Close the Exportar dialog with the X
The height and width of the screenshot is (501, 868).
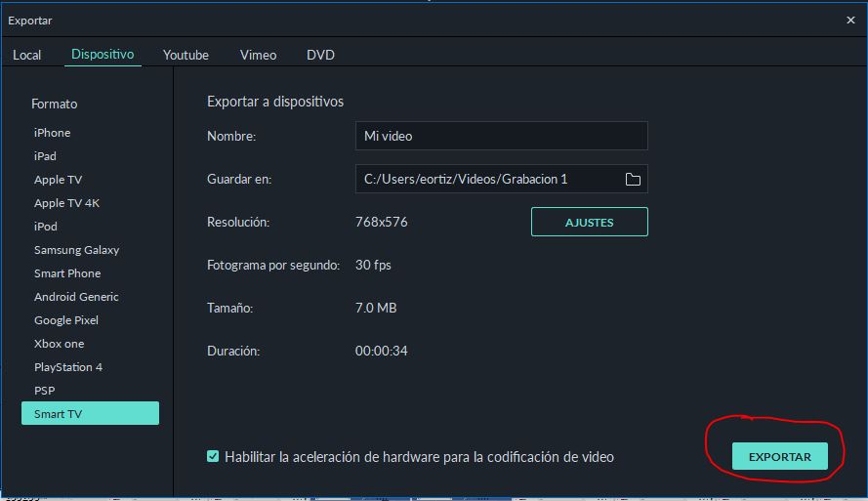850,20
